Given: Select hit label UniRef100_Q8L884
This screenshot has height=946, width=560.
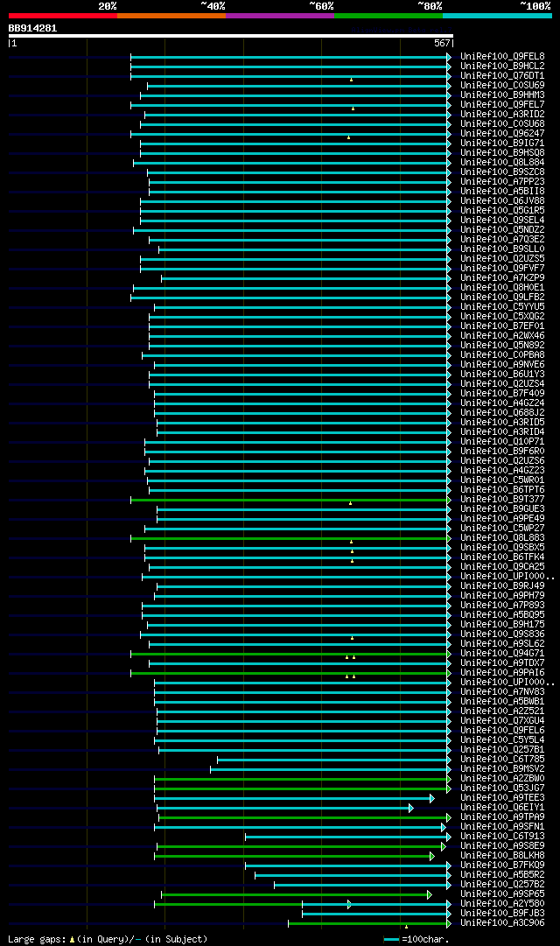Looking at the screenshot, I should pyautogui.click(x=502, y=163).
